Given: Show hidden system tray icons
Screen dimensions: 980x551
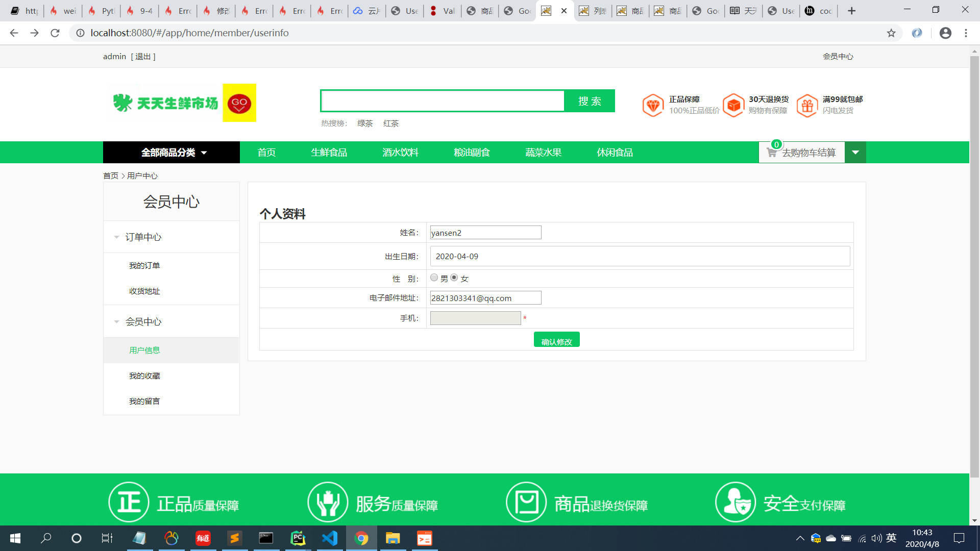Looking at the screenshot, I should (800, 538).
